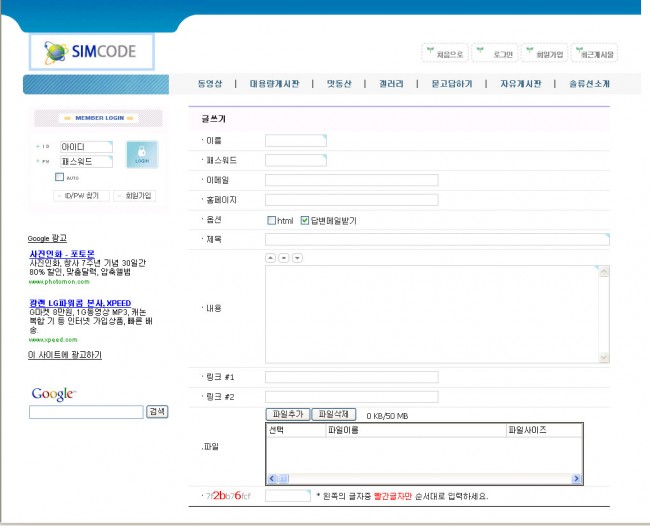650x526 pixels.
Task: Click the SIMCODE logo
Action: click(97, 52)
